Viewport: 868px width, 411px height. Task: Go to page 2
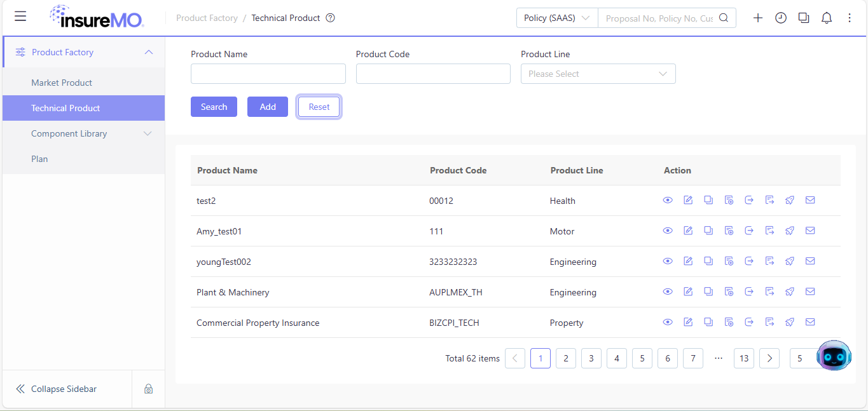[566, 358]
